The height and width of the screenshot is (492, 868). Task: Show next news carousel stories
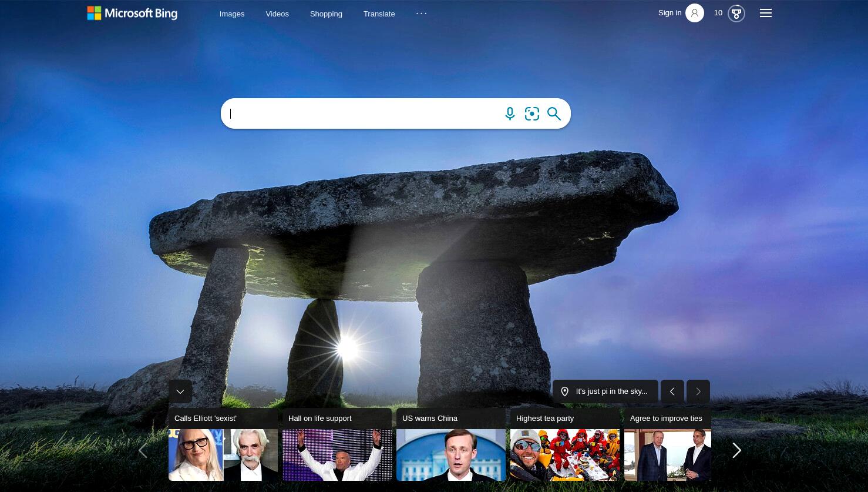coord(737,450)
